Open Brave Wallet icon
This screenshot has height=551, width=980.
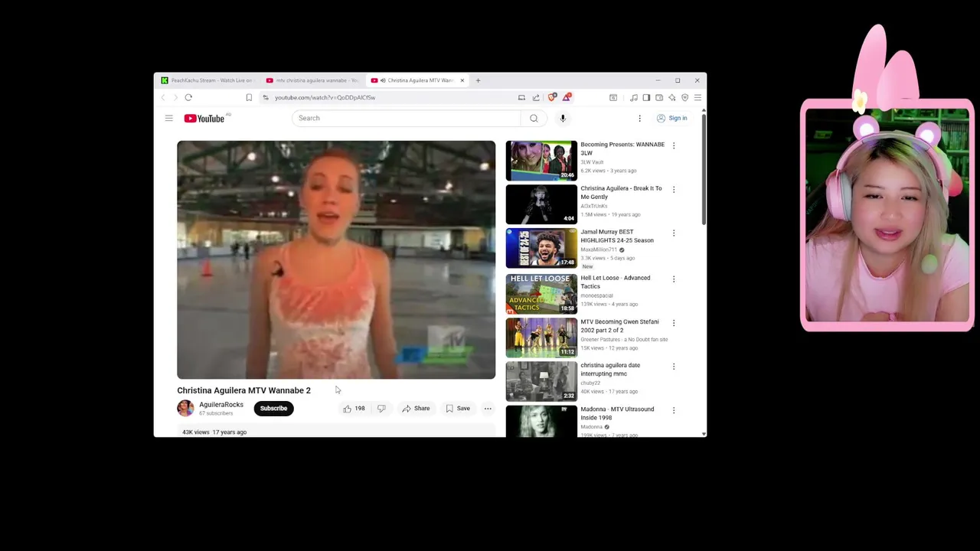click(x=659, y=97)
